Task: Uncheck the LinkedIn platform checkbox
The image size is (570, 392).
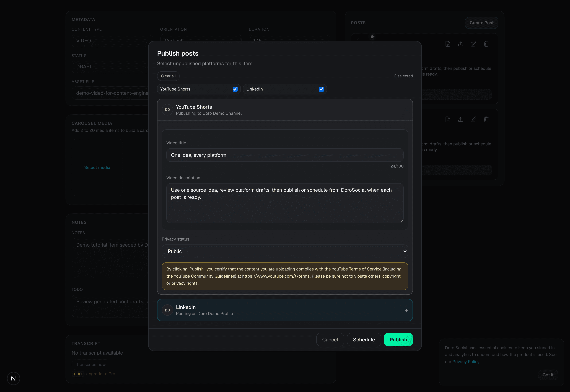Action: (321, 89)
